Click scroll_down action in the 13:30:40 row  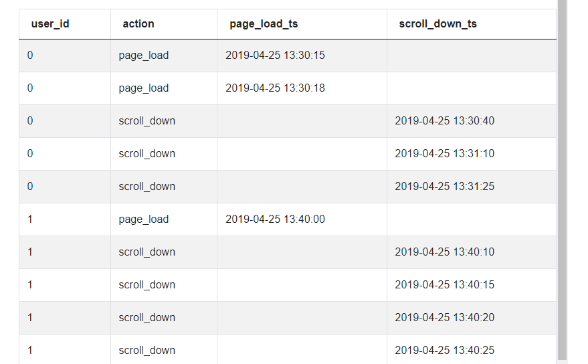click(x=147, y=121)
